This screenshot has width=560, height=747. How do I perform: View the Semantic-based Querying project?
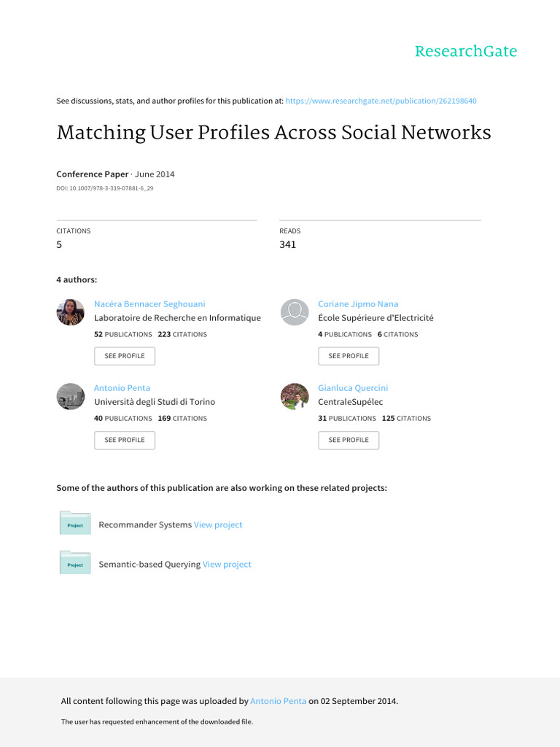pos(227,564)
